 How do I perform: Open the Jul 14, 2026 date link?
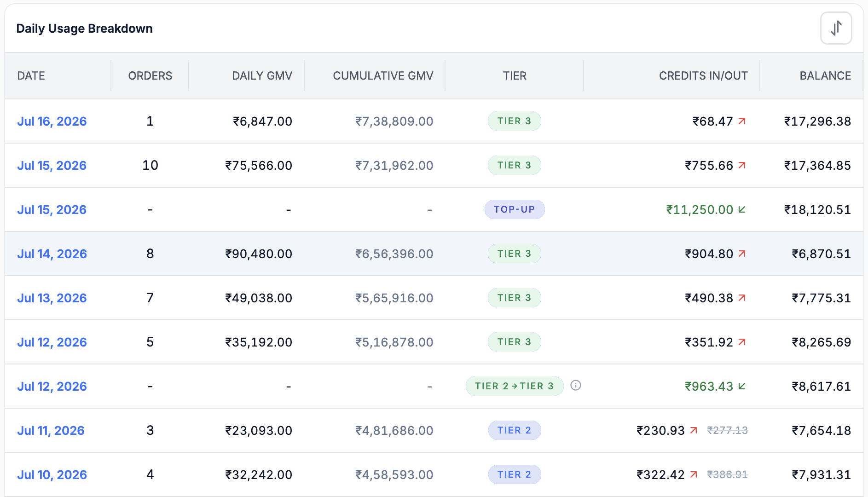tap(52, 254)
